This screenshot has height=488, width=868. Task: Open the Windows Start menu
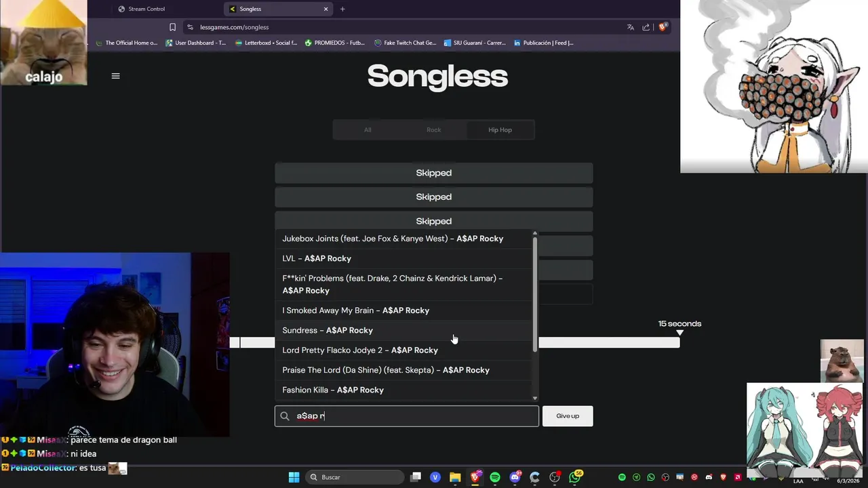294,477
